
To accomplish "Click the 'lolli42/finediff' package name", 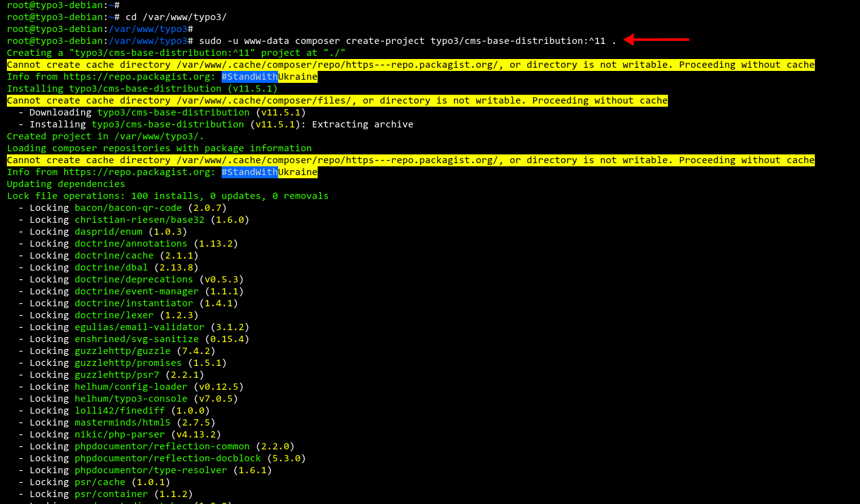I will (120, 410).
